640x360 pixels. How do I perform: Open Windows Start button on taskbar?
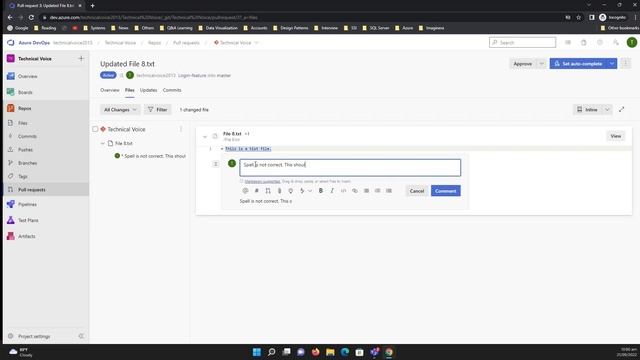click(x=257, y=352)
